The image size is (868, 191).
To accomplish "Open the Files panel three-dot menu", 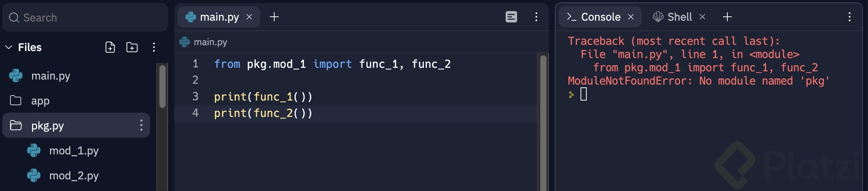I will click(x=154, y=47).
